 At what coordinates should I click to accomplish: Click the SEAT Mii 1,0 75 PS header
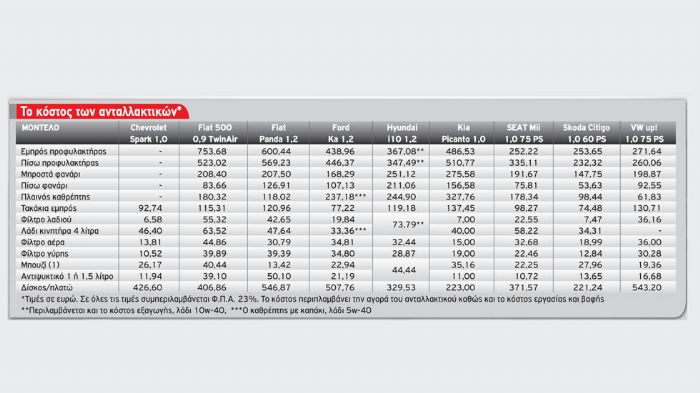523,133
